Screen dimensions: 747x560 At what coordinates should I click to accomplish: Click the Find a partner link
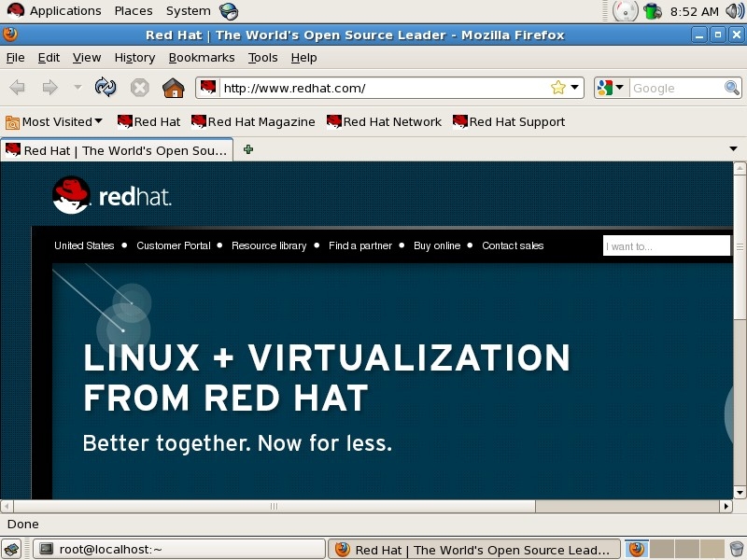click(360, 245)
